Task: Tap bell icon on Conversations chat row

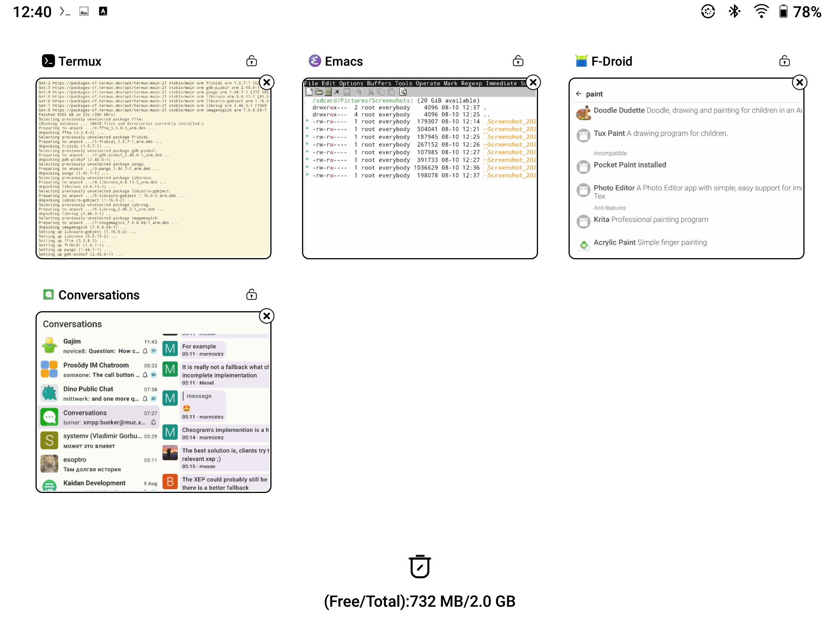Action: 153,422
